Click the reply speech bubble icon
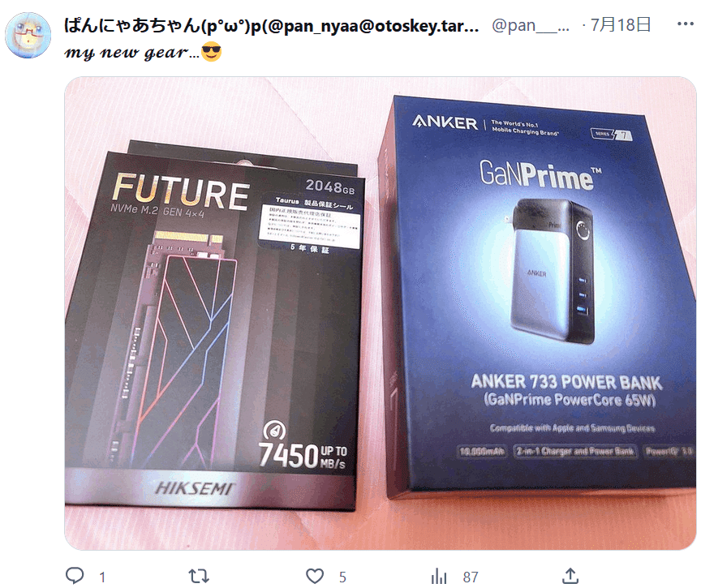The height and width of the screenshot is (588, 701). (x=75, y=576)
